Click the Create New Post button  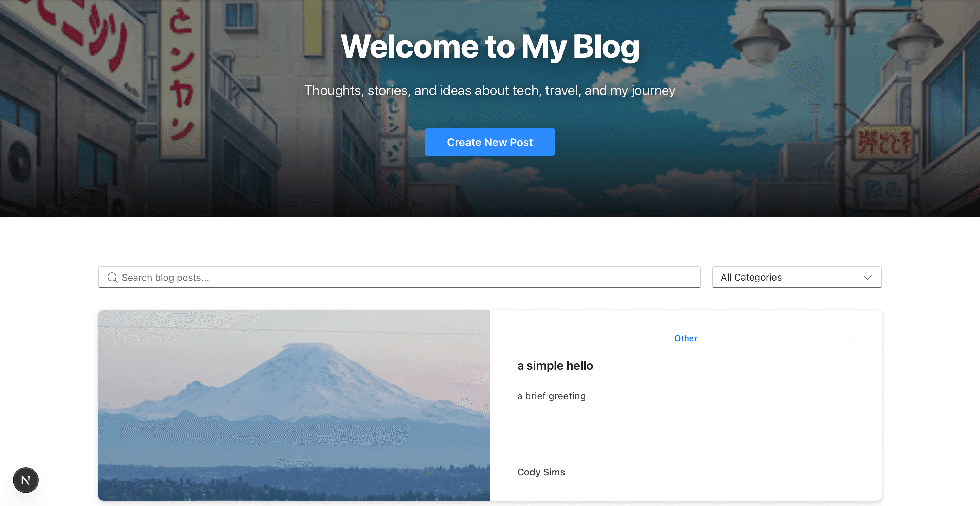[490, 142]
